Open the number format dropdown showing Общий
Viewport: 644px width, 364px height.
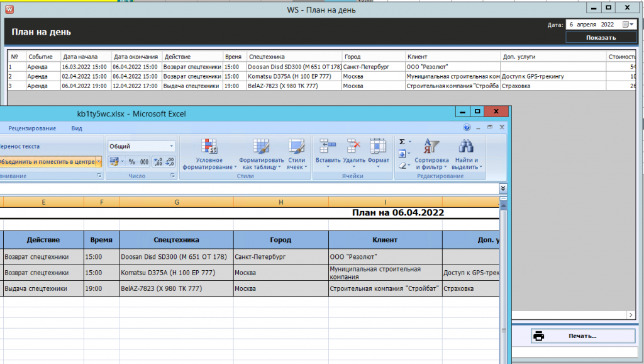click(171, 146)
